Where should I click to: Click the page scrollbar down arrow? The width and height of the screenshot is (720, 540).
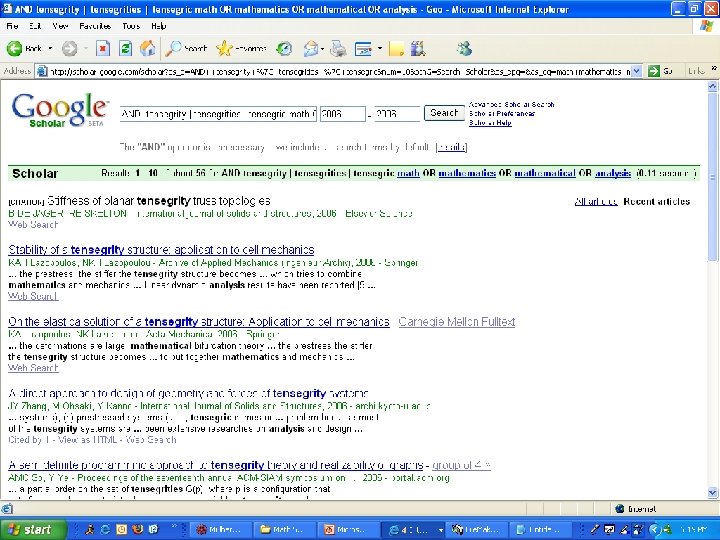(x=712, y=493)
